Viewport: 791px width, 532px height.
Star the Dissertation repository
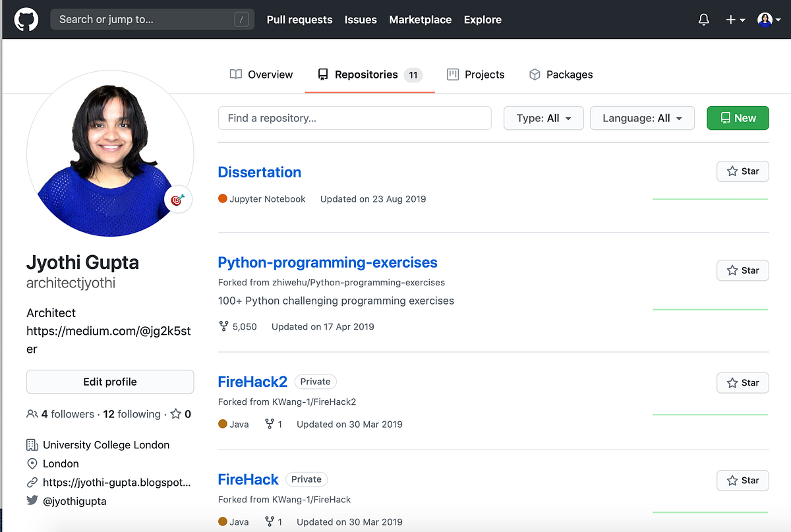coord(743,171)
